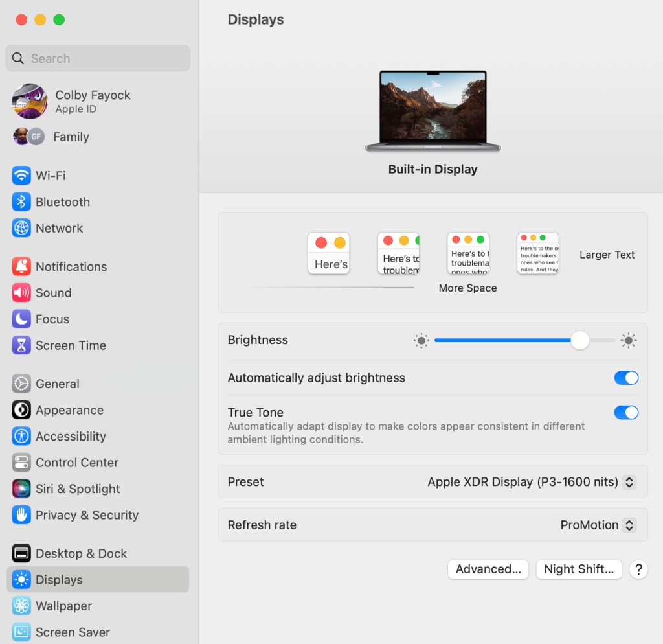Click the Wallpaper flower icon
The height and width of the screenshot is (644, 663).
coord(21,606)
